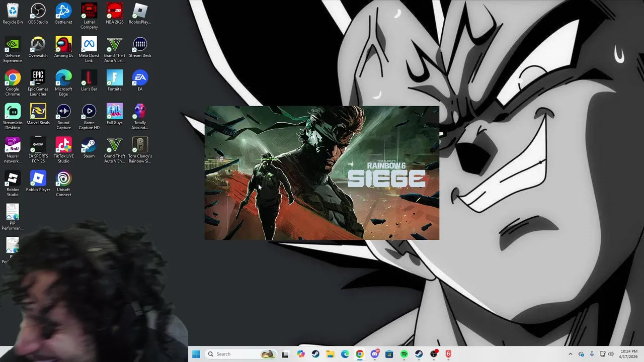Select the Fall Guys desktop icon

[x=115, y=115]
